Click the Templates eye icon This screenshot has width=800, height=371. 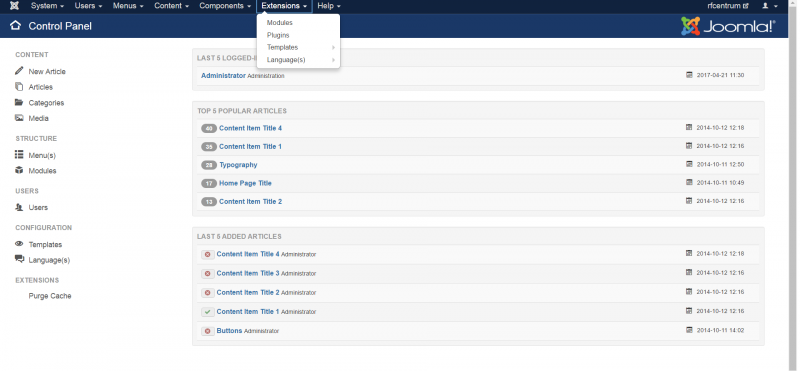pos(19,244)
